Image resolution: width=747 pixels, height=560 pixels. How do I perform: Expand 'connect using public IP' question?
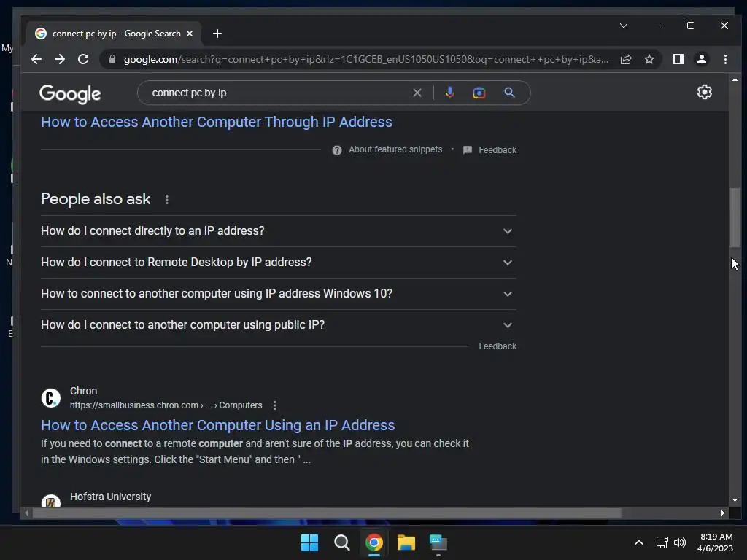click(278, 325)
